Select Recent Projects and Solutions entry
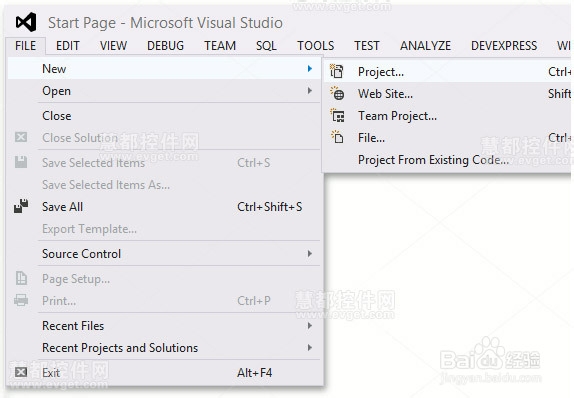This screenshot has width=574, height=398. point(164,347)
